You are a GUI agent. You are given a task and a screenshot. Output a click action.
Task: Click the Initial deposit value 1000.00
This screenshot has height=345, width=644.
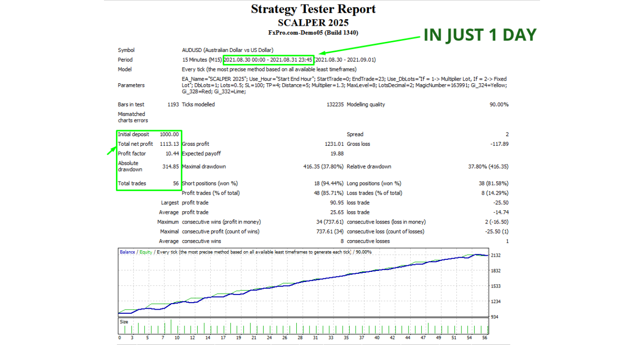point(169,134)
